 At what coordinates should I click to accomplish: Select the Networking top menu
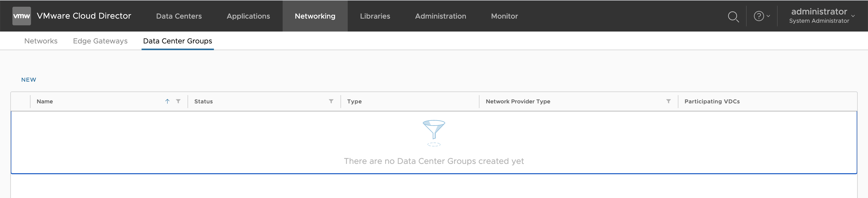click(x=315, y=16)
